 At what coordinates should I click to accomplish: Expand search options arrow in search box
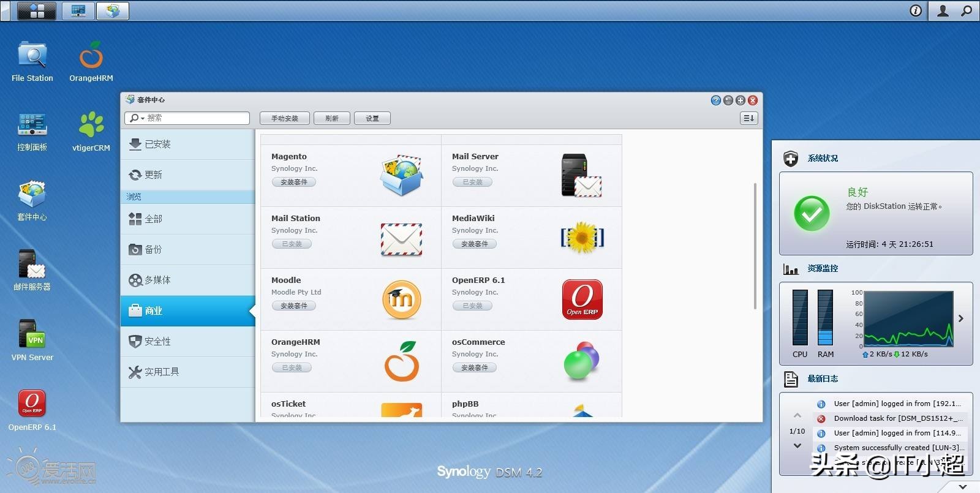(x=142, y=118)
